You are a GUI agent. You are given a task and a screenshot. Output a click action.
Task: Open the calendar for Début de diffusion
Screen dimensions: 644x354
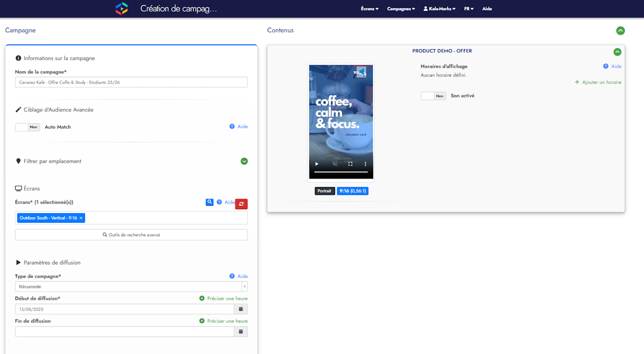241,309
